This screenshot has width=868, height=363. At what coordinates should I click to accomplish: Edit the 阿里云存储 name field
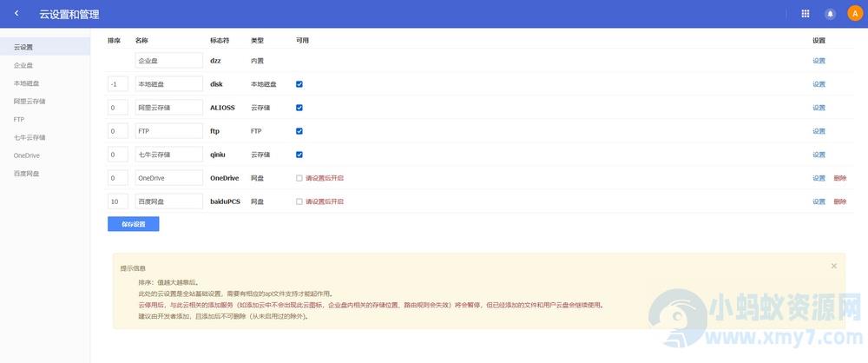pyautogui.click(x=169, y=108)
